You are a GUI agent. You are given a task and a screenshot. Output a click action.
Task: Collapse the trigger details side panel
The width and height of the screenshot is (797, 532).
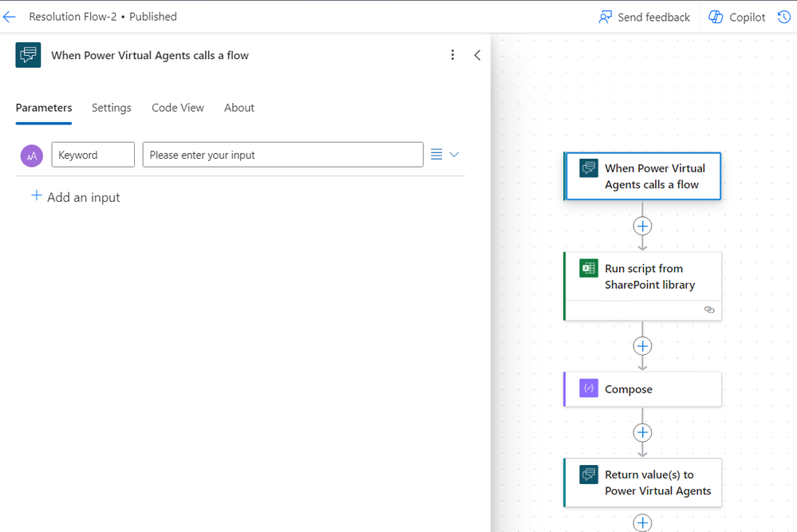click(x=477, y=55)
